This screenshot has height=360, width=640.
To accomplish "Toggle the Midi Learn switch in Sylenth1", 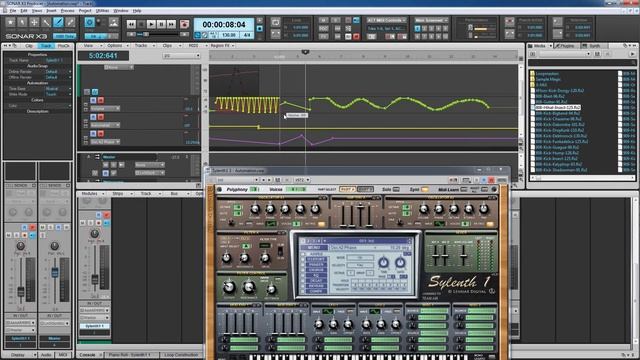I will 464,189.
